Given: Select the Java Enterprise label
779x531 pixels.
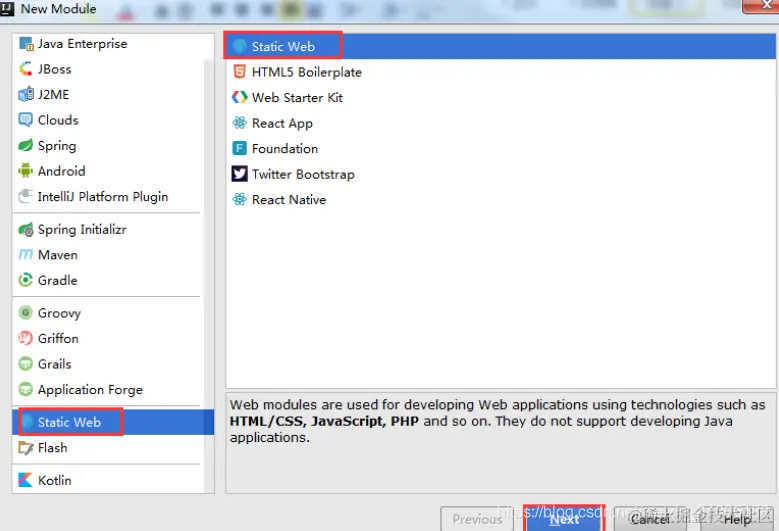Looking at the screenshot, I should (82, 44).
